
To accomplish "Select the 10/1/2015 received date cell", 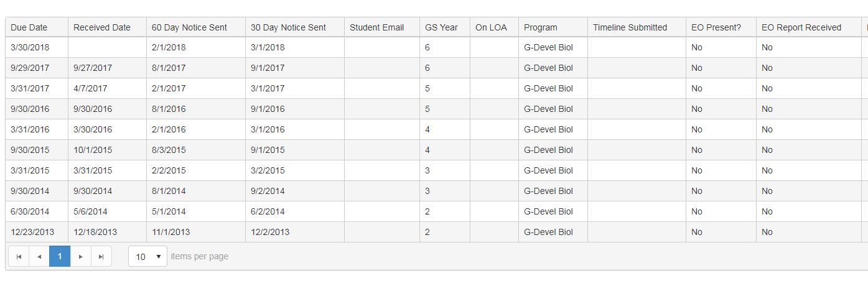I will (x=93, y=150).
